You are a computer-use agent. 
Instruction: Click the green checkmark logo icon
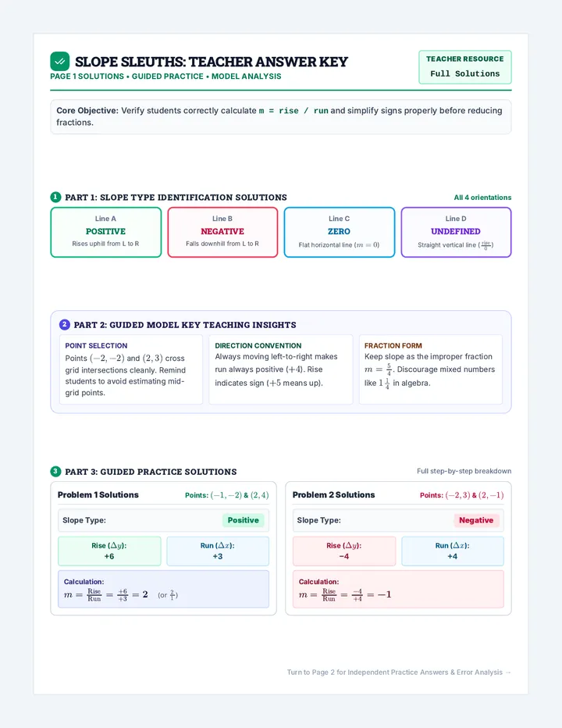pyautogui.click(x=60, y=61)
